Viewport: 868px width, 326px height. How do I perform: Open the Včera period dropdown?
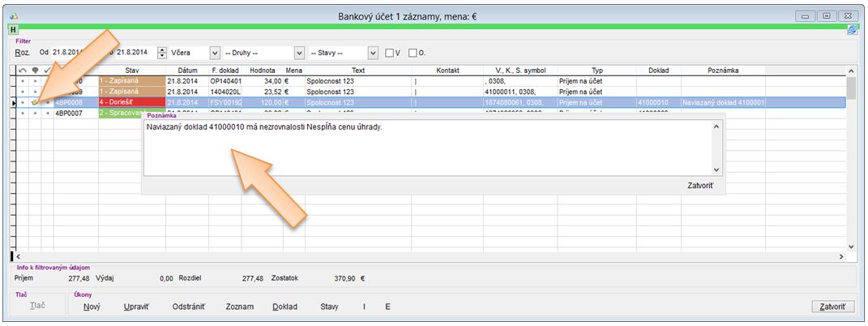(x=215, y=53)
